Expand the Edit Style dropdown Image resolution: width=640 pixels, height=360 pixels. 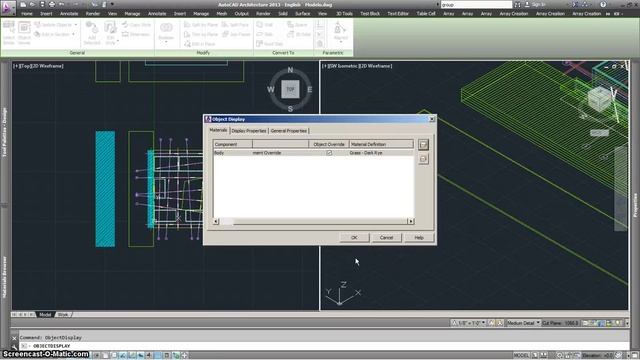[118, 41]
